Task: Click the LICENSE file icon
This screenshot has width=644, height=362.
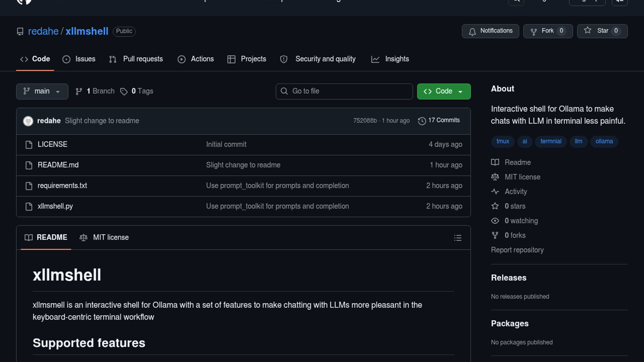Action: point(29,145)
